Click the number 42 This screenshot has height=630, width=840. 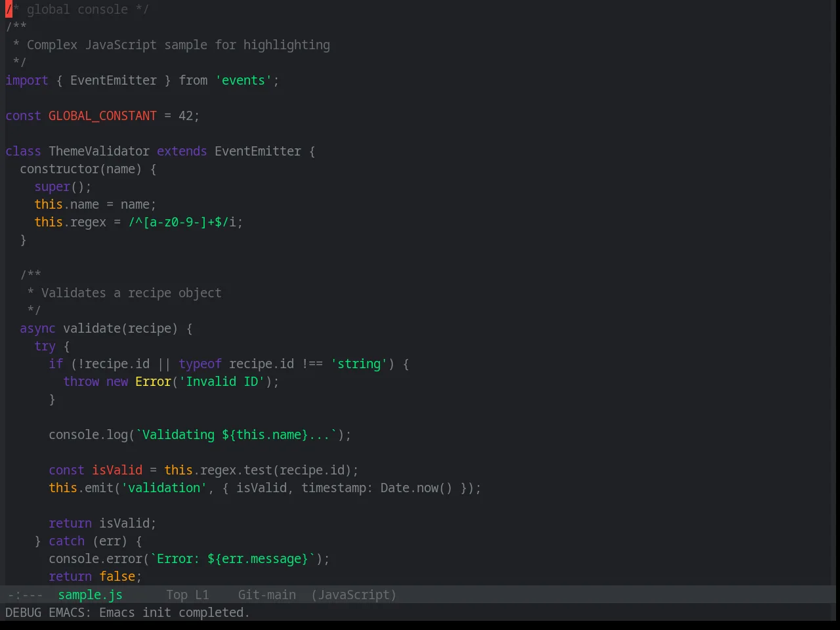point(186,115)
